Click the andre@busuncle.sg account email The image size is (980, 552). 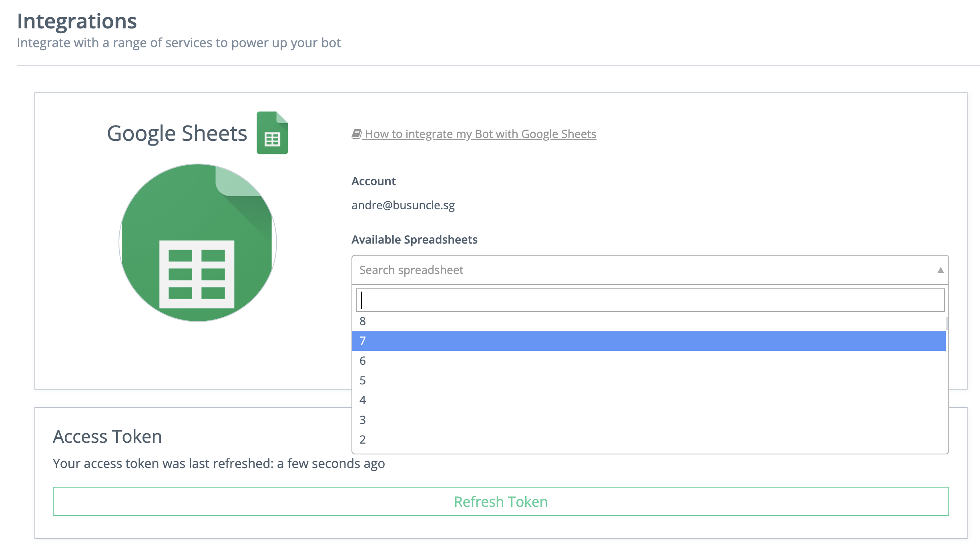[403, 205]
